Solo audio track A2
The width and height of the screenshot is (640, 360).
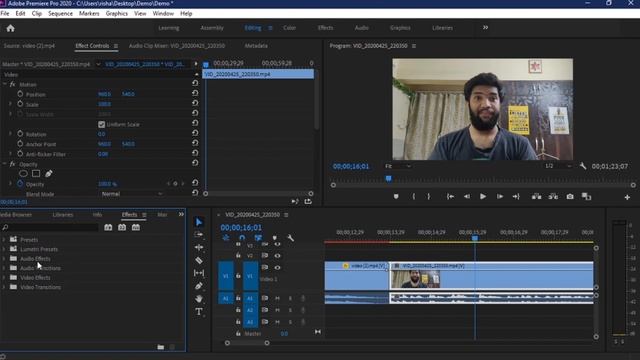pyautogui.click(x=290, y=310)
